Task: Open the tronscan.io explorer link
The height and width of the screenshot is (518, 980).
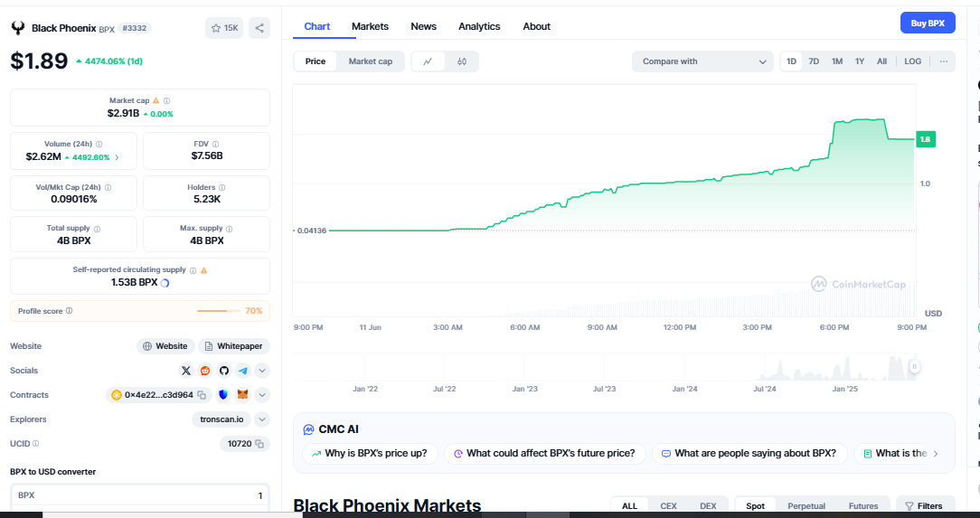Action: (x=221, y=419)
